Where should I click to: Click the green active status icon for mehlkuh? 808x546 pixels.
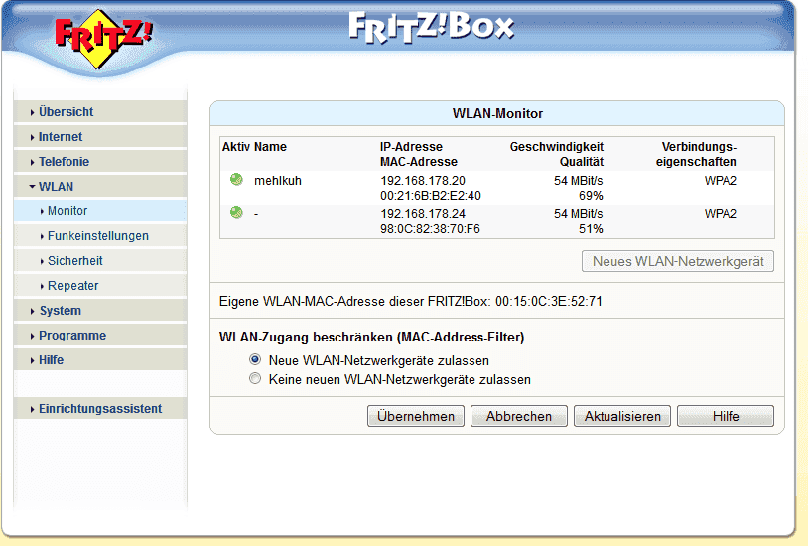[x=236, y=180]
